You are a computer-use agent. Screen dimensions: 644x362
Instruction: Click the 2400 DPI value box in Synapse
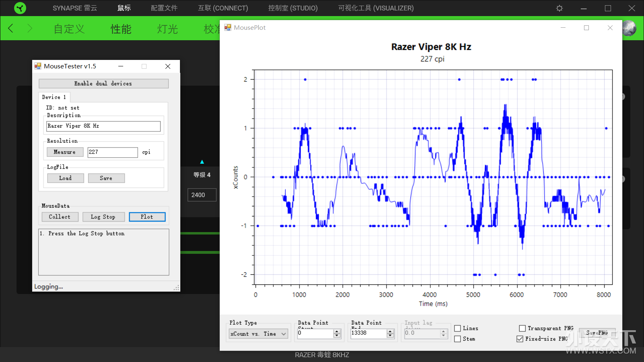point(202,195)
